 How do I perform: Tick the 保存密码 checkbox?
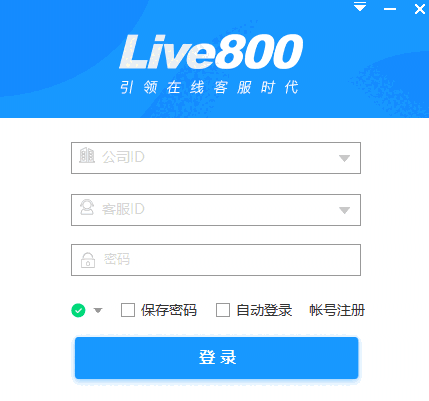[x=128, y=310]
